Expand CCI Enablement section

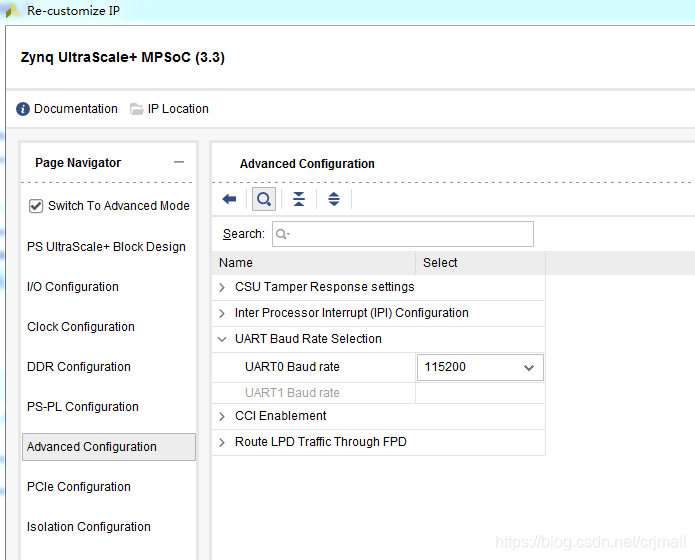pyautogui.click(x=222, y=416)
